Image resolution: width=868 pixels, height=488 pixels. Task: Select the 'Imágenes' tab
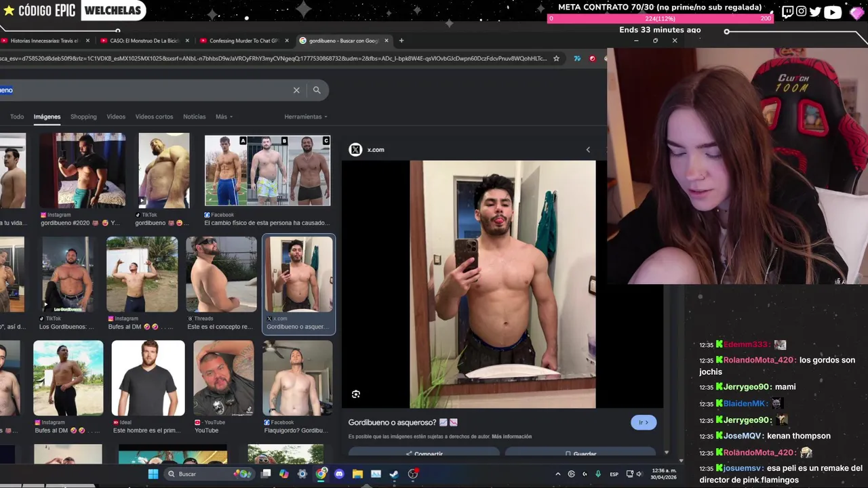[x=47, y=117]
